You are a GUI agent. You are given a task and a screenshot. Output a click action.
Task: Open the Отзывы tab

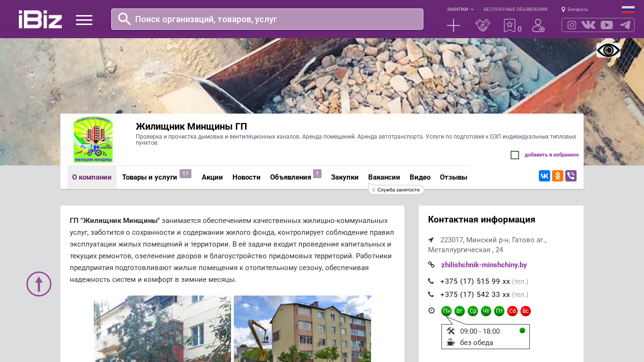[454, 177]
